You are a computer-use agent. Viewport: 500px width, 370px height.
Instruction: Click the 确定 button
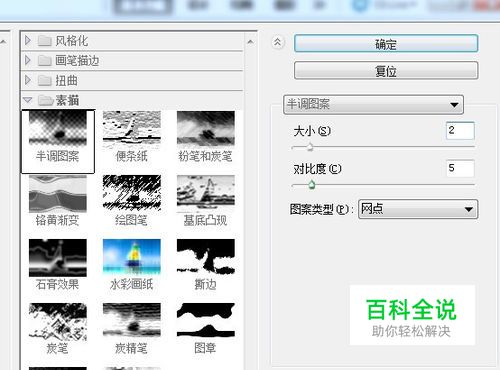coord(386,43)
